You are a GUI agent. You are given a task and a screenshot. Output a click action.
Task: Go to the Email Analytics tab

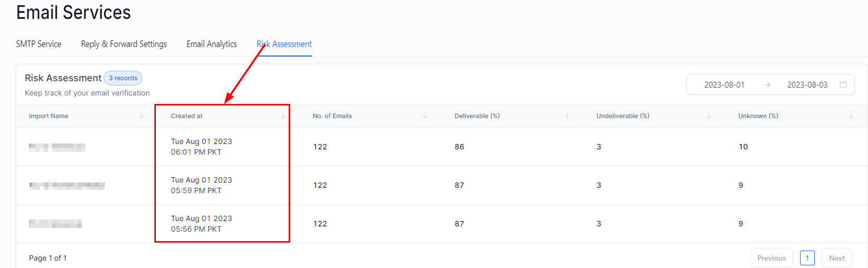tap(212, 44)
